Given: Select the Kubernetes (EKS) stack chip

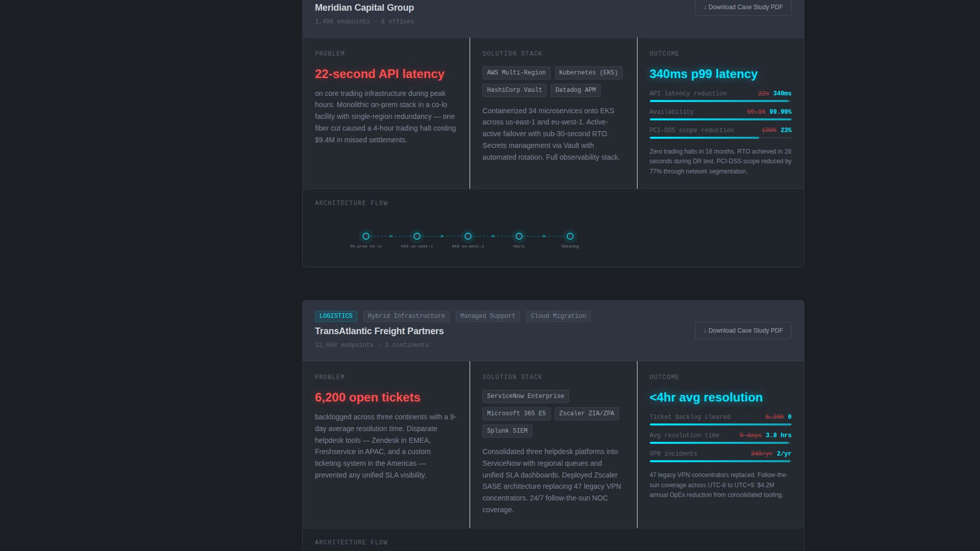Looking at the screenshot, I should tap(587, 72).
